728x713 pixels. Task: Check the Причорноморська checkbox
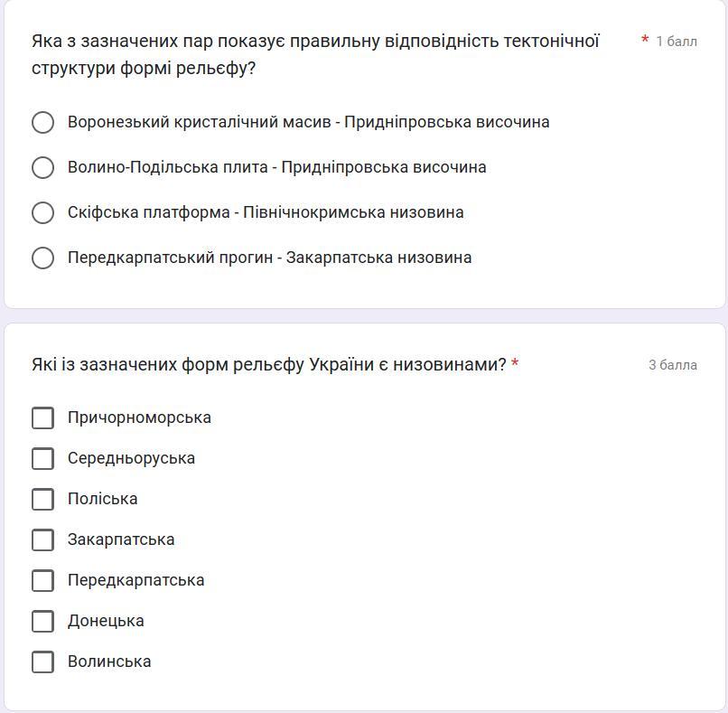click(x=42, y=417)
